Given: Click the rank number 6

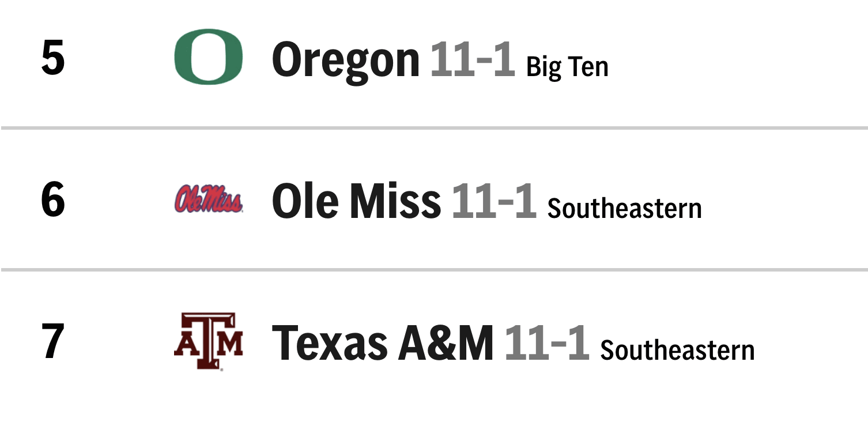Looking at the screenshot, I should [x=52, y=200].
